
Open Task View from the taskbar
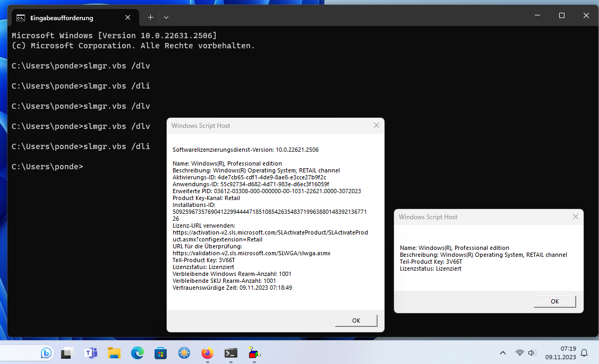click(x=67, y=353)
